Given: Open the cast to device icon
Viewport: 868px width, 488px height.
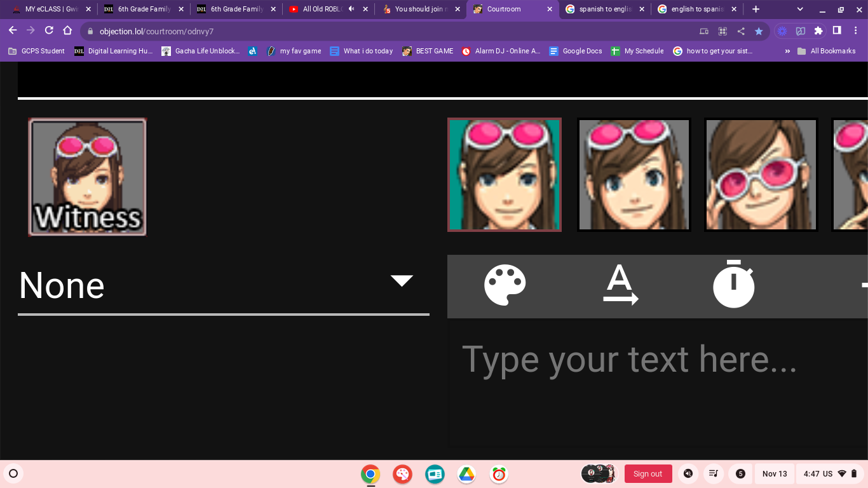Looking at the screenshot, I should pos(704,31).
